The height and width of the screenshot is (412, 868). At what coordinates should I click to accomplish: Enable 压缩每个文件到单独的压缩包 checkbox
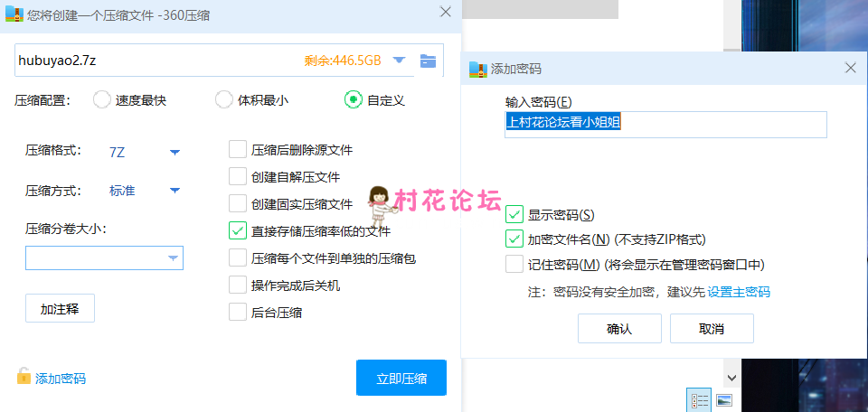click(x=238, y=257)
